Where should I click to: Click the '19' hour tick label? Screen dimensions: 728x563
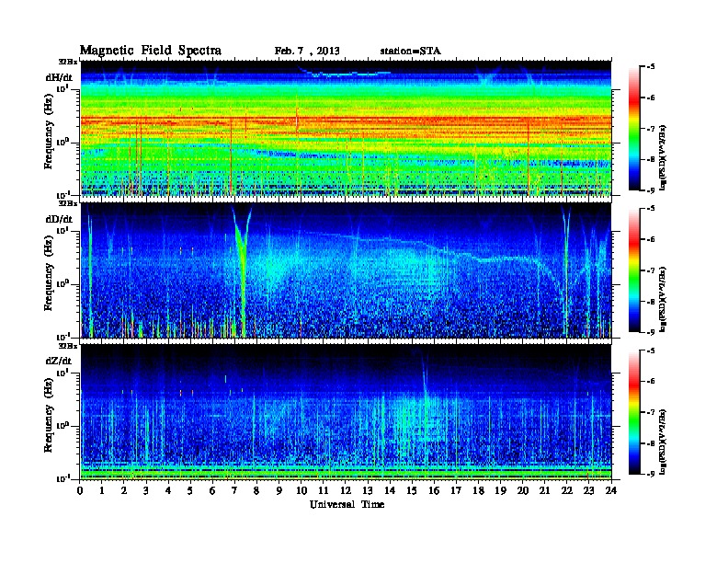[x=500, y=490]
